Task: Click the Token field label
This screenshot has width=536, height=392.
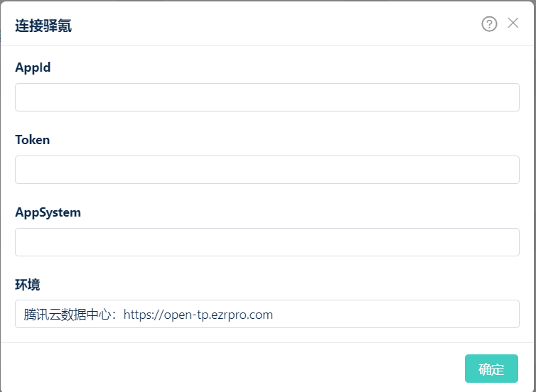Action: (33, 140)
